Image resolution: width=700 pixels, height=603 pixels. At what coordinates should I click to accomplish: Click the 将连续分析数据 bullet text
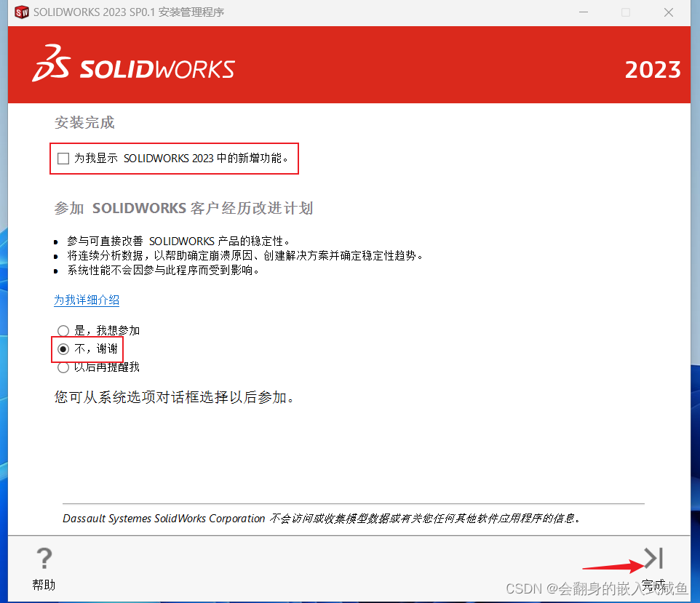point(244,256)
